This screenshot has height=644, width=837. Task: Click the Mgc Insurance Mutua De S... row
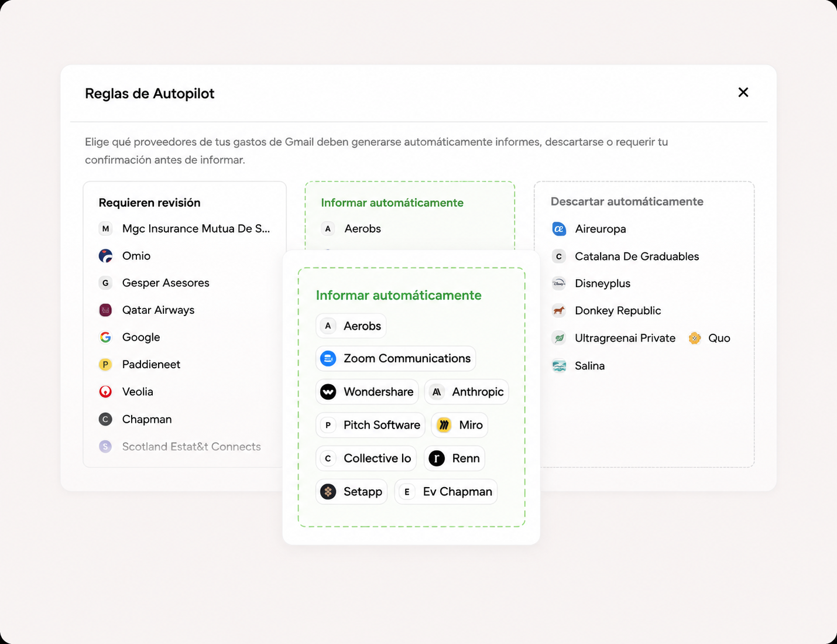[184, 229]
